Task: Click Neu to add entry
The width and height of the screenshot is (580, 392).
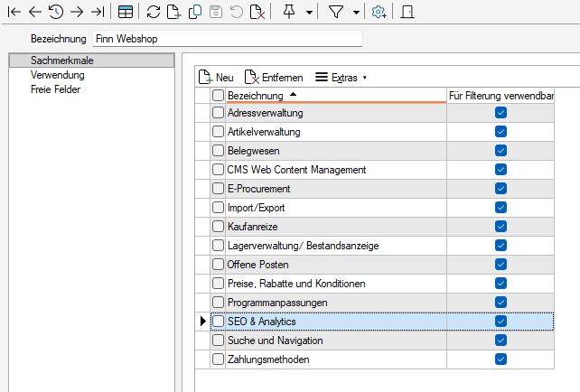Action: click(216, 78)
